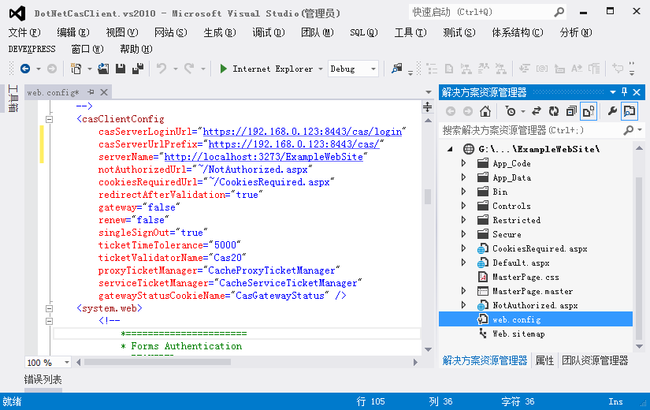Image resolution: width=650 pixels, height=410 pixels.
Task: Click the NotAuthorized.aspx file entry
Action: (x=535, y=306)
